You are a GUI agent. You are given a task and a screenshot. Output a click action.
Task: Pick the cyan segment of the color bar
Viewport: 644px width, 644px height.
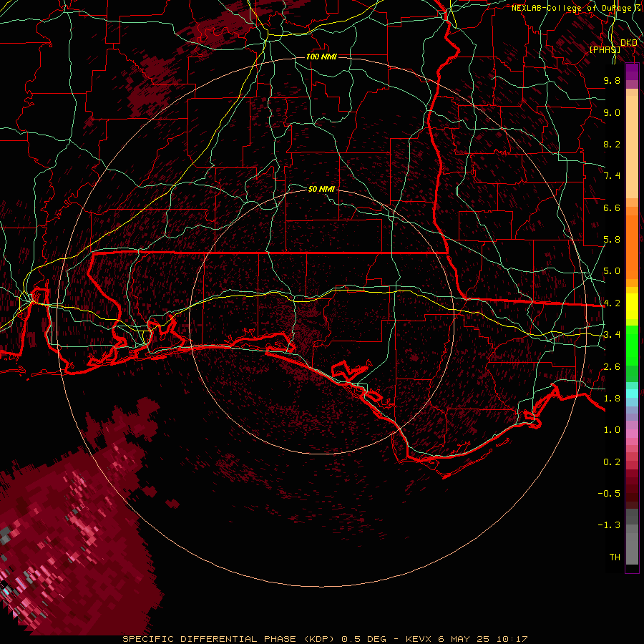point(632,394)
